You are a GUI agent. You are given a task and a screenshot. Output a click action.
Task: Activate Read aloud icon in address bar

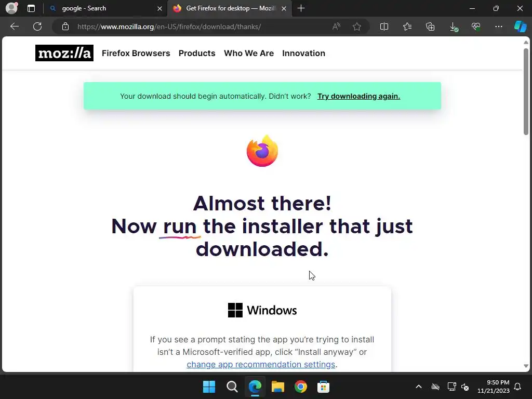coord(336,26)
